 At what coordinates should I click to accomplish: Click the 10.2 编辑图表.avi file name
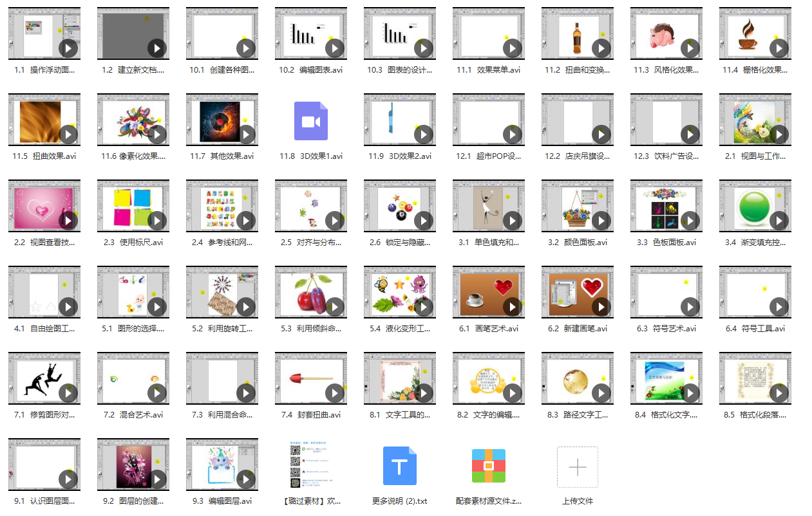pos(311,70)
